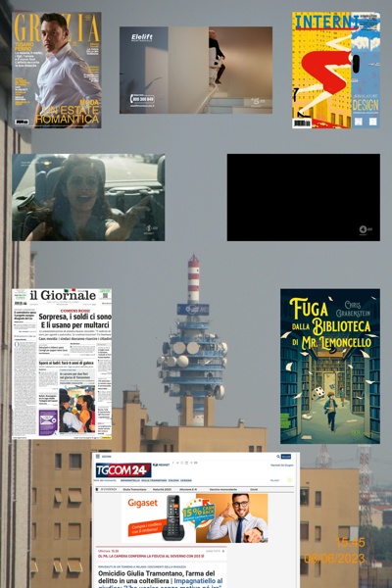Open the SEZIONI hamburger menu on TGCOM24

pos(98,457)
